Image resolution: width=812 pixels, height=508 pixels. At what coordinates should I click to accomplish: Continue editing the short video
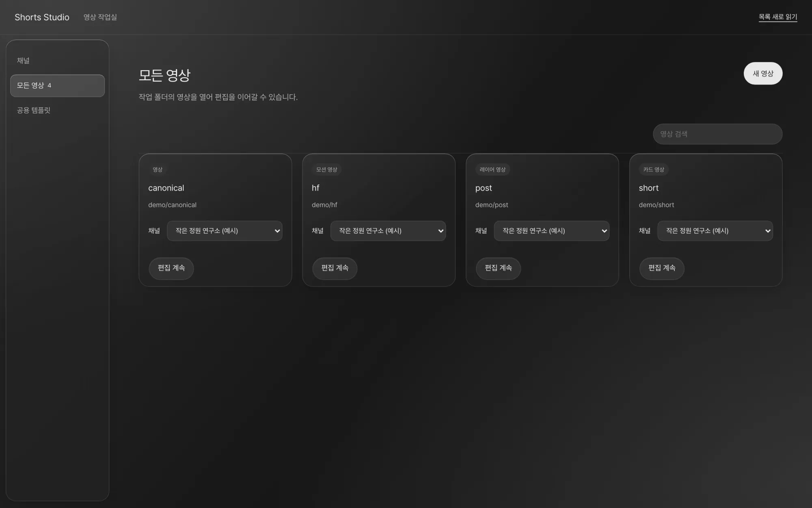coord(662,268)
